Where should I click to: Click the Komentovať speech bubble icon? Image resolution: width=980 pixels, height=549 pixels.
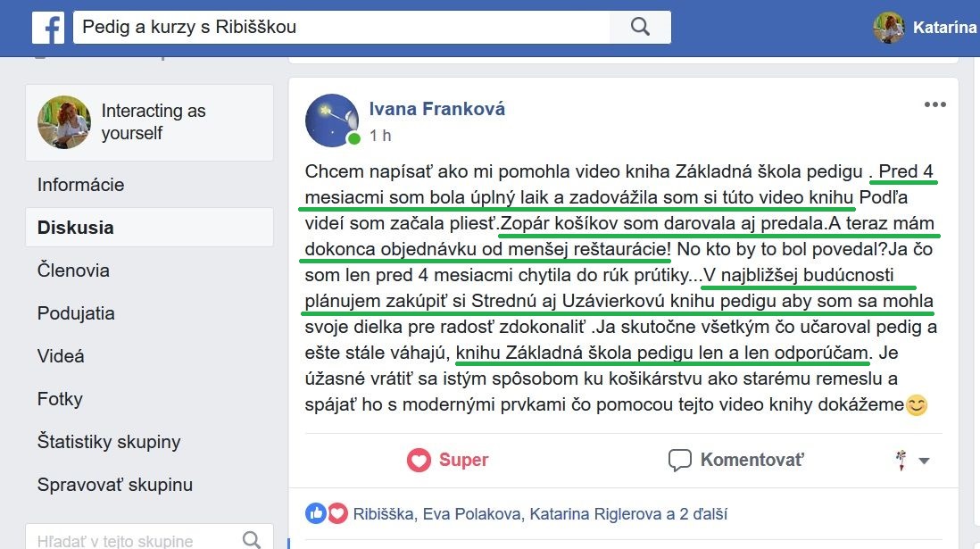click(679, 461)
